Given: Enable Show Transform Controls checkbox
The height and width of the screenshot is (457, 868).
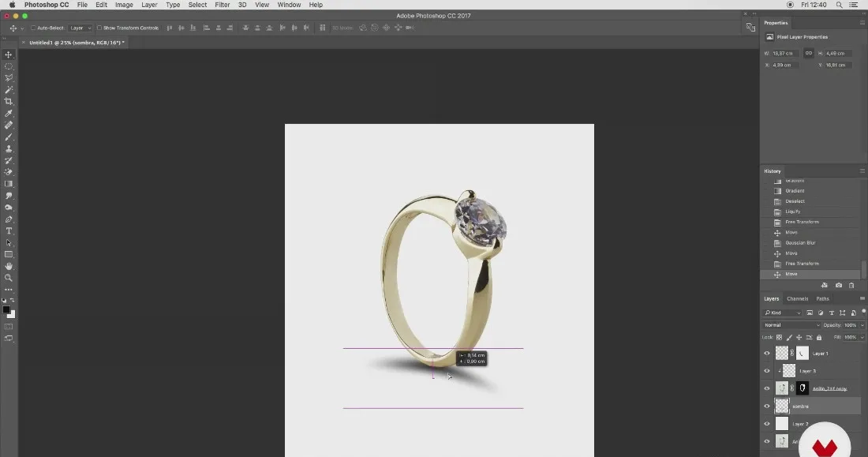Looking at the screenshot, I should [x=99, y=28].
